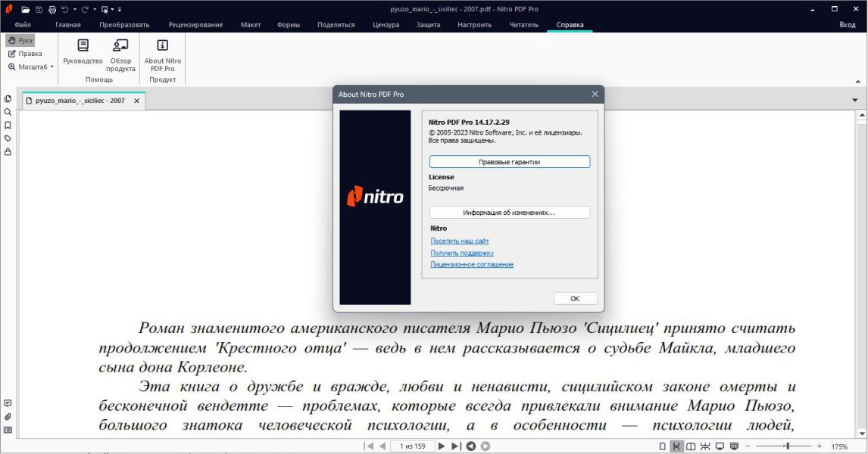Open the Tags panel in left sidebar
This screenshot has width=868, height=454.
pos(8,138)
